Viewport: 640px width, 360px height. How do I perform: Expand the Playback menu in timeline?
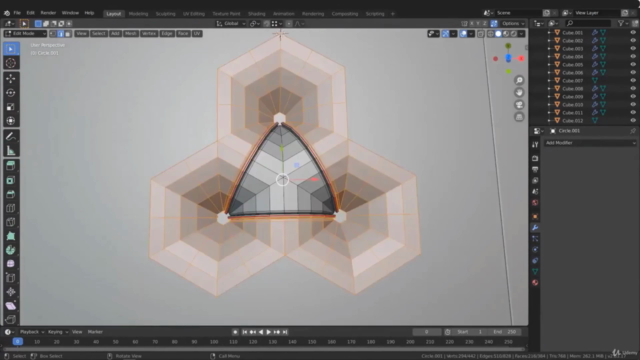32,332
